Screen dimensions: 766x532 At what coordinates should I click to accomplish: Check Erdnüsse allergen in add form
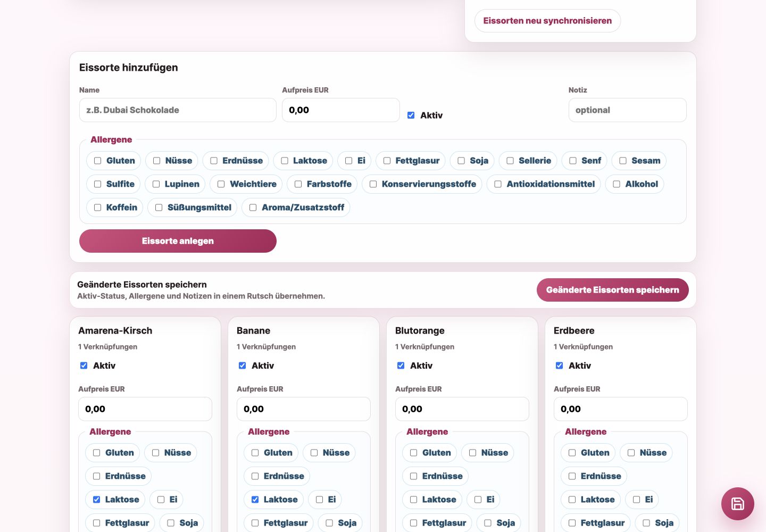pos(214,161)
